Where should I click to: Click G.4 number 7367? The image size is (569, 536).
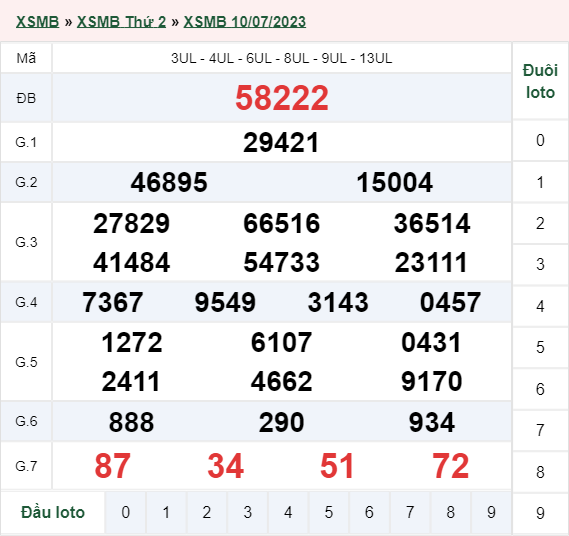112,302
